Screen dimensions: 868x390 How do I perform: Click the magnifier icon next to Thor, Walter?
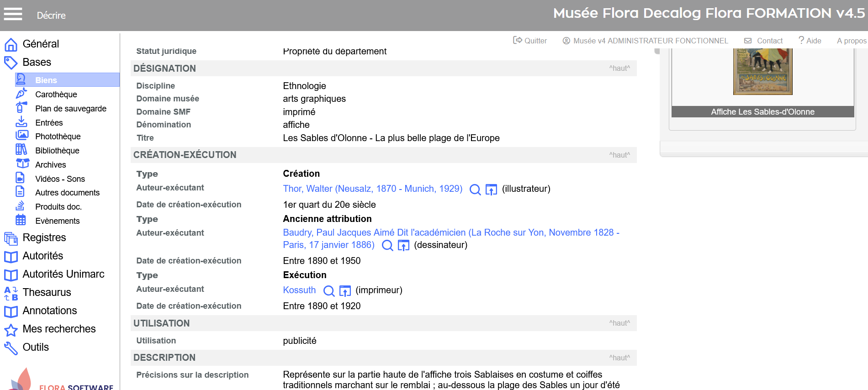[475, 190]
